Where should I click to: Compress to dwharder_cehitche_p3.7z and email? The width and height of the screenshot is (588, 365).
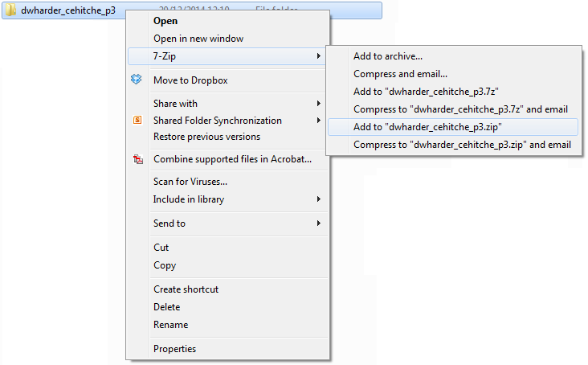click(460, 109)
